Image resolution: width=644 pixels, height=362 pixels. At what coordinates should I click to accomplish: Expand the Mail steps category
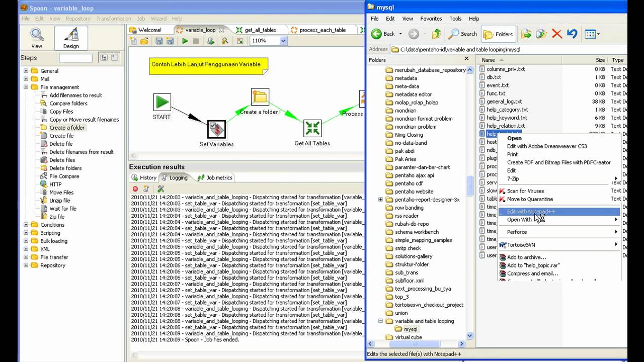[26, 79]
